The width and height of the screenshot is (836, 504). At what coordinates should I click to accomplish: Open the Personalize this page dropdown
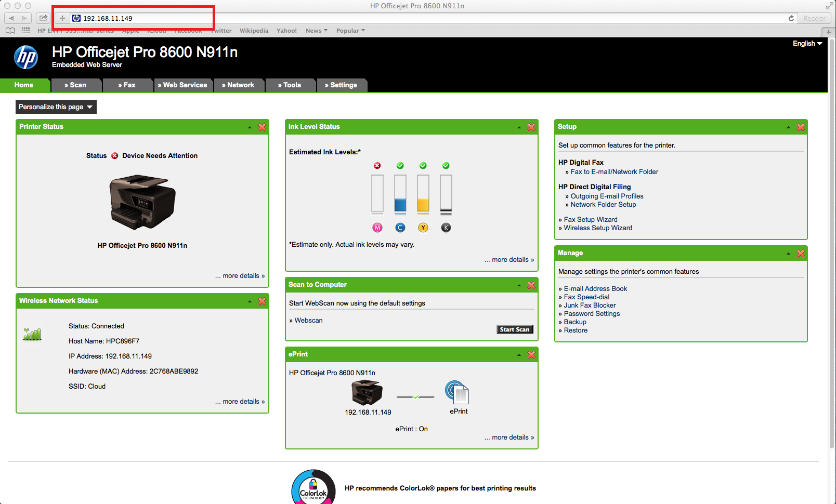point(56,107)
